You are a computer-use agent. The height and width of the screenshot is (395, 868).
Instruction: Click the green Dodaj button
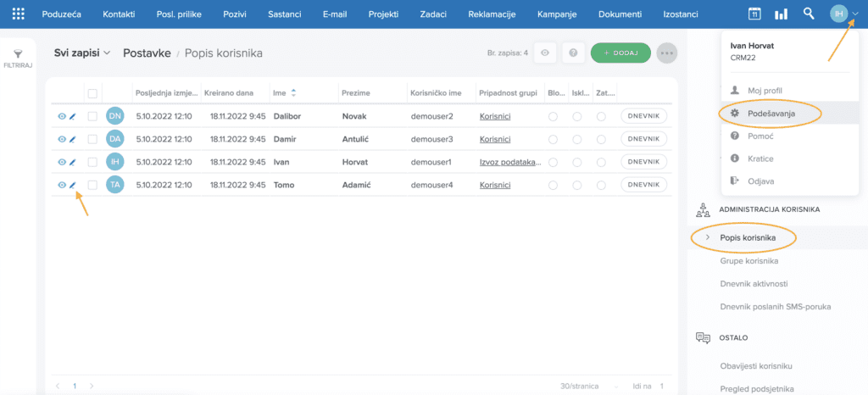tap(620, 53)
